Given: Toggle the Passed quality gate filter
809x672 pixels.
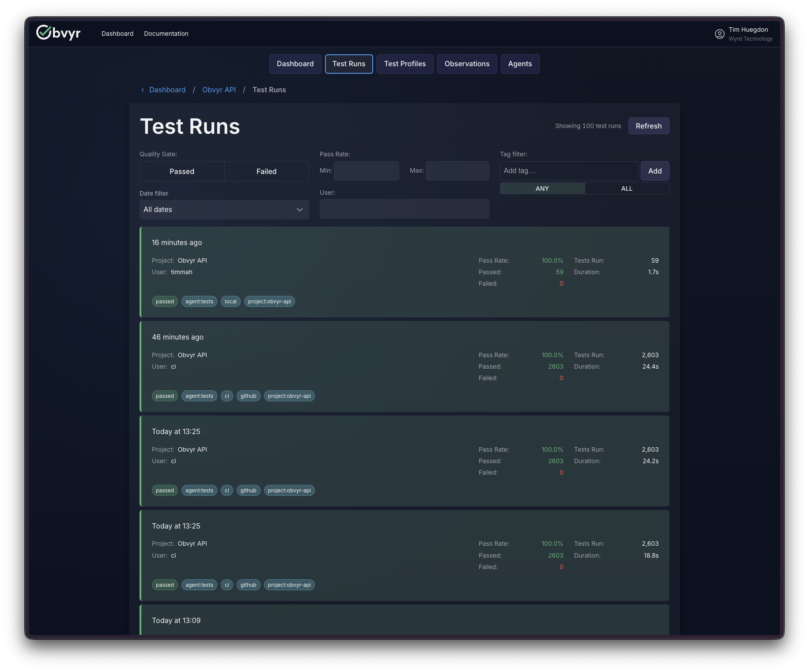Looking at the screenshot, I should tap(182, 171).
